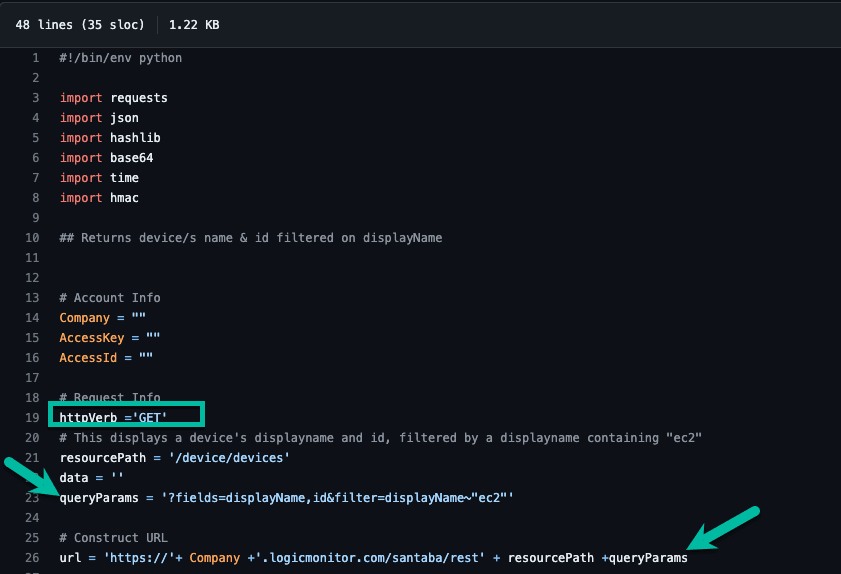Click line number 14
Viewport: 841px width, 574px height.
pos(32,318)
